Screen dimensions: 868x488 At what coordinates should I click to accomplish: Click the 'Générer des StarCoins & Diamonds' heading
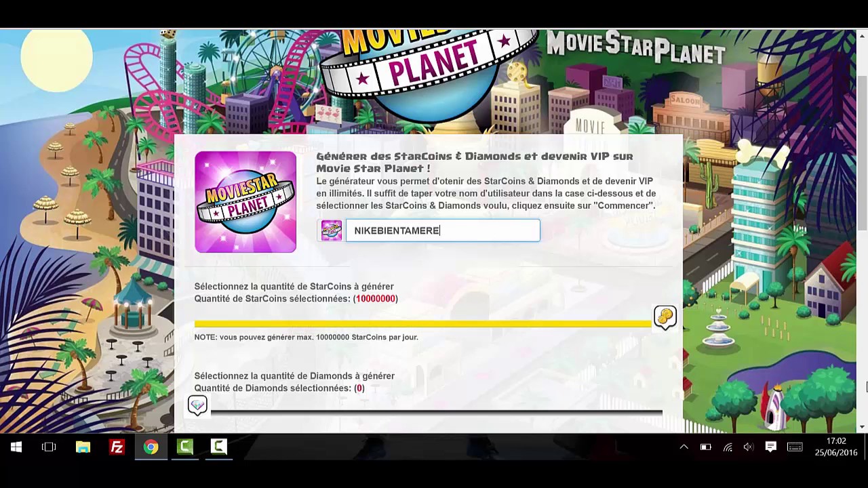point(475,162)
